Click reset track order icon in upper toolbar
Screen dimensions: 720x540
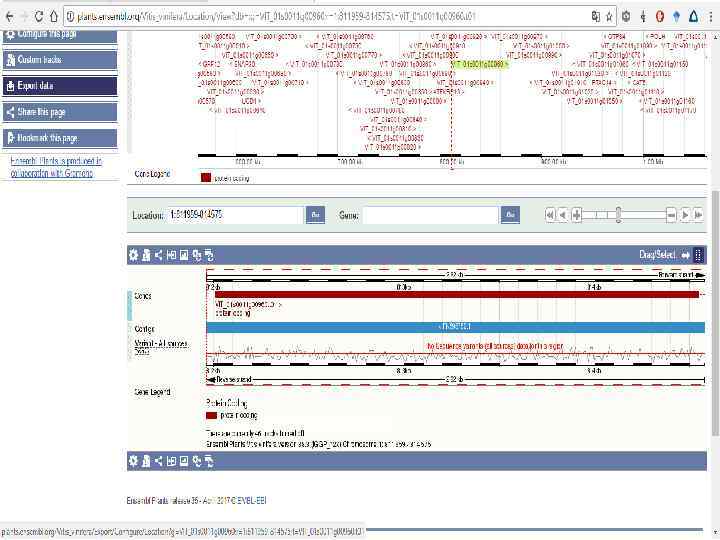[x=209, y=255]
